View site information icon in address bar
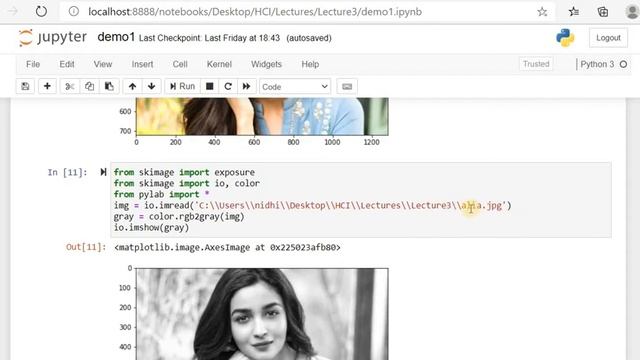 pyautogui.click(x=73, y=11)
